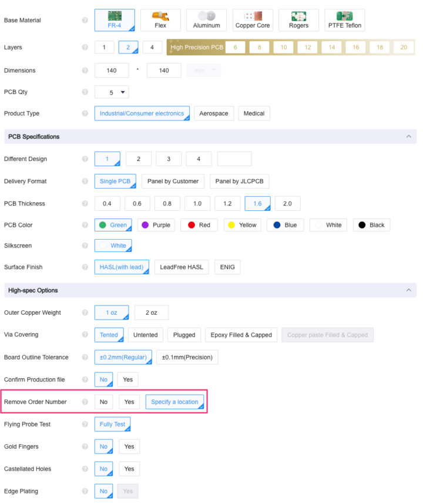Pick Purple as the PCB color
423x504 pixels.
tap(156, 225)
